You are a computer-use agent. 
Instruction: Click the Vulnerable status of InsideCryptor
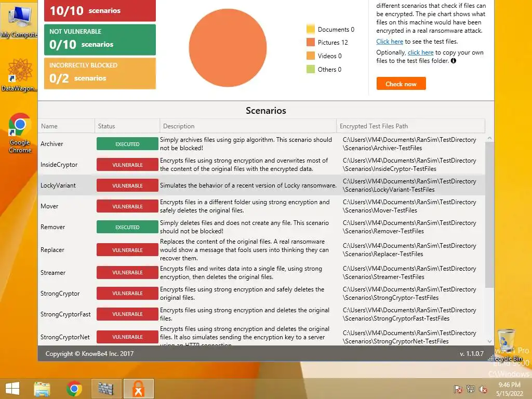coord(127,165)
